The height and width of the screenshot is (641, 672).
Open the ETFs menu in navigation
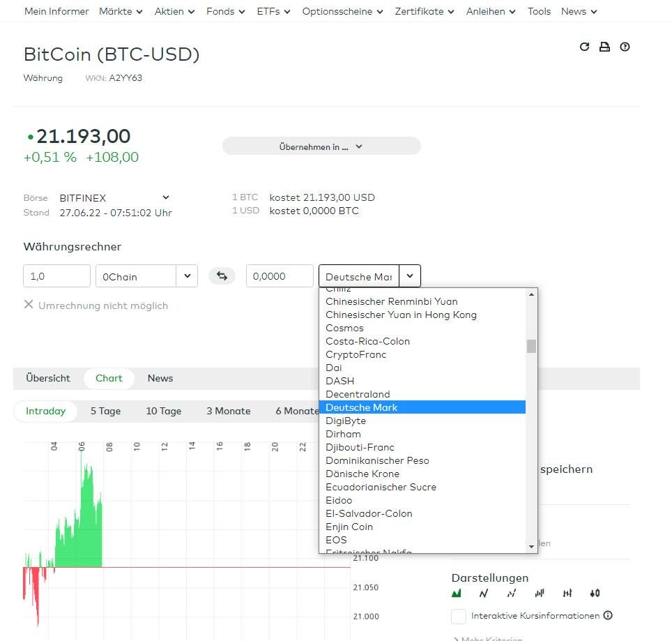pos(274,11)
